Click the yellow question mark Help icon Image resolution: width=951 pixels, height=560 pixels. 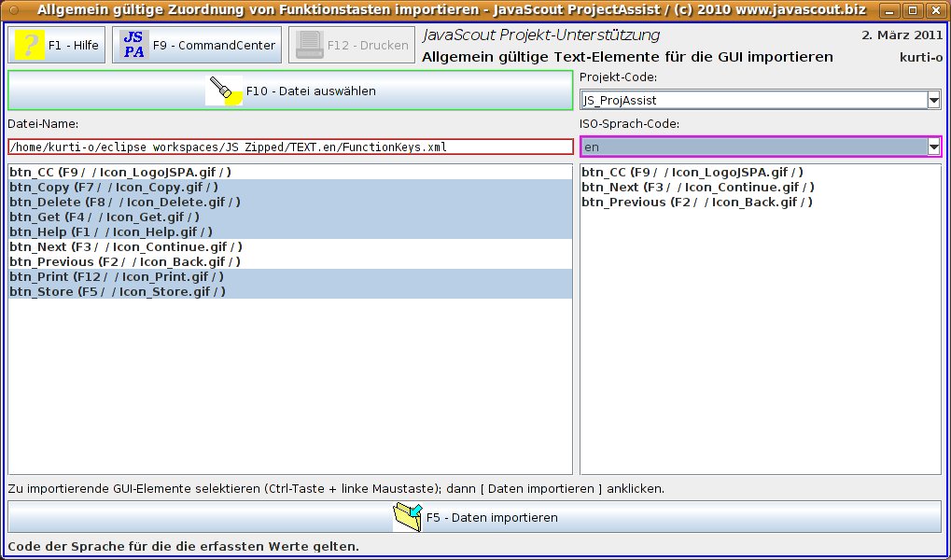pyautogui.click(x=30, y=45)
